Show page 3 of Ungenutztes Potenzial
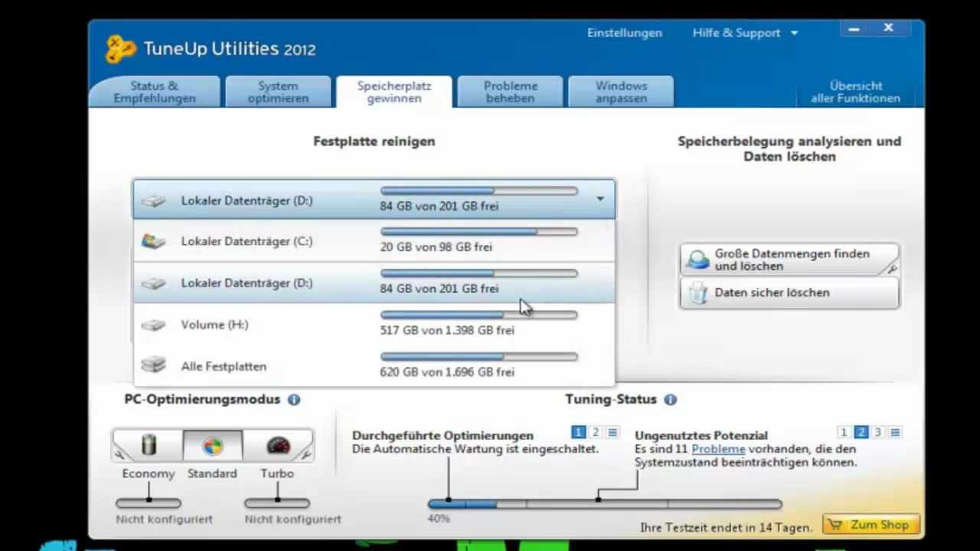 coord(878,432)
